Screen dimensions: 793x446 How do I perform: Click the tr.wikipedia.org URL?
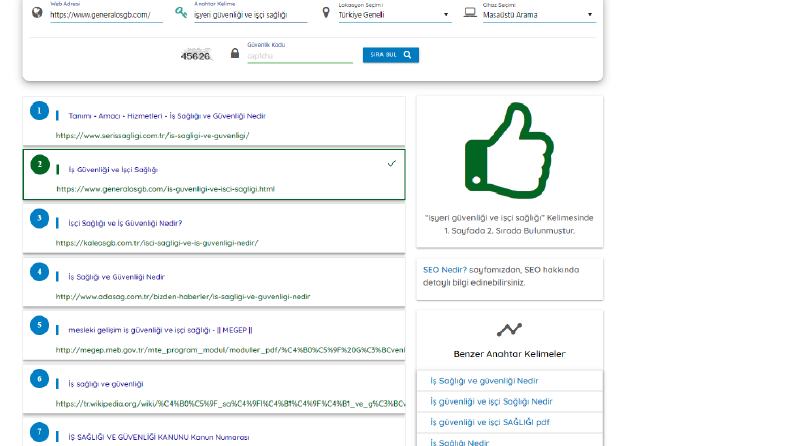point(230,404)
